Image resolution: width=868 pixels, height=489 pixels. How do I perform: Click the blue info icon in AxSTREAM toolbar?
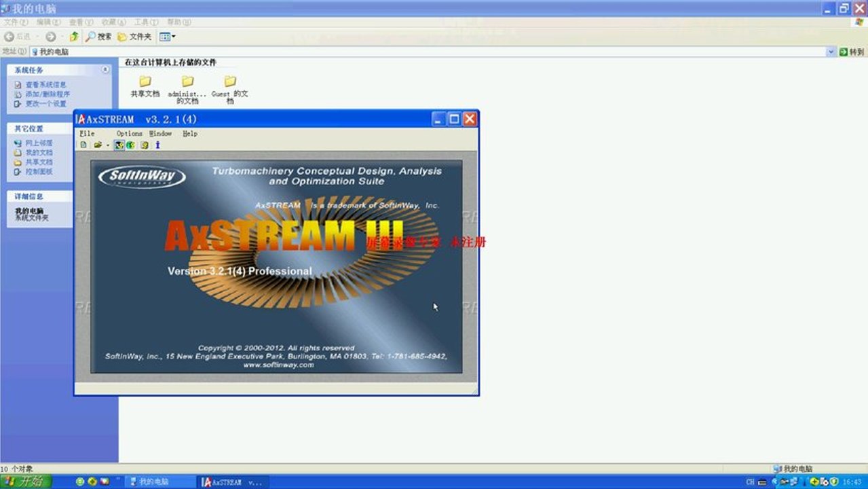[157, 145]
